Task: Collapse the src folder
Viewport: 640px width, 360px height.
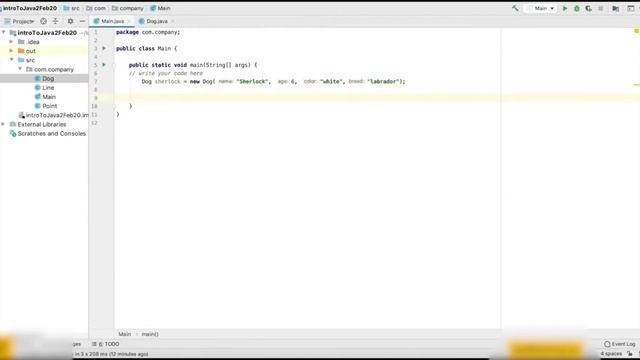Action: pos(11,60)
